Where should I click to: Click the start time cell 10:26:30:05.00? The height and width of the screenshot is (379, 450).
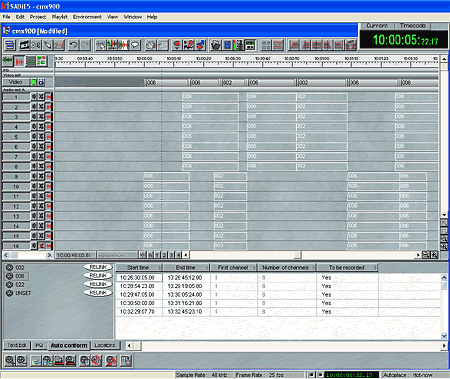click(139, 278)
